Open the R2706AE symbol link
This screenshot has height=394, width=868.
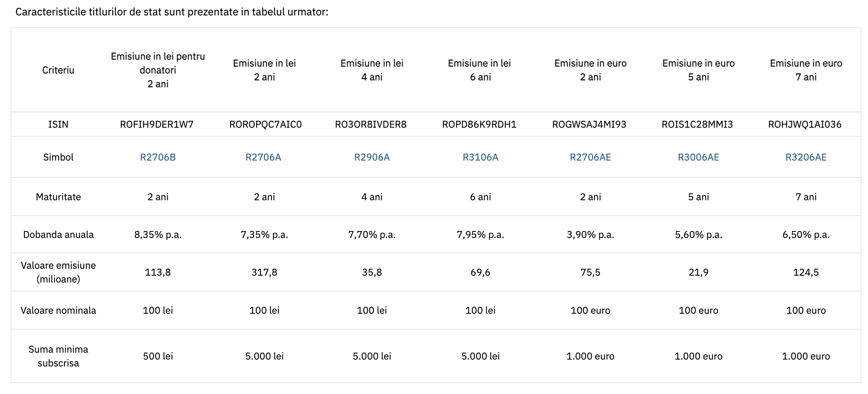point(590,157)
